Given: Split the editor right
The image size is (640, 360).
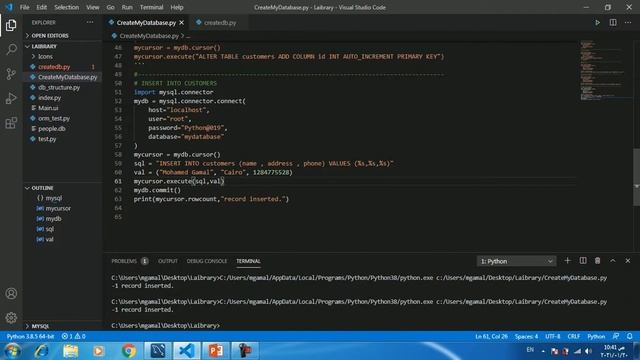Looking at the screenshot, I should (x=613, y=22).
